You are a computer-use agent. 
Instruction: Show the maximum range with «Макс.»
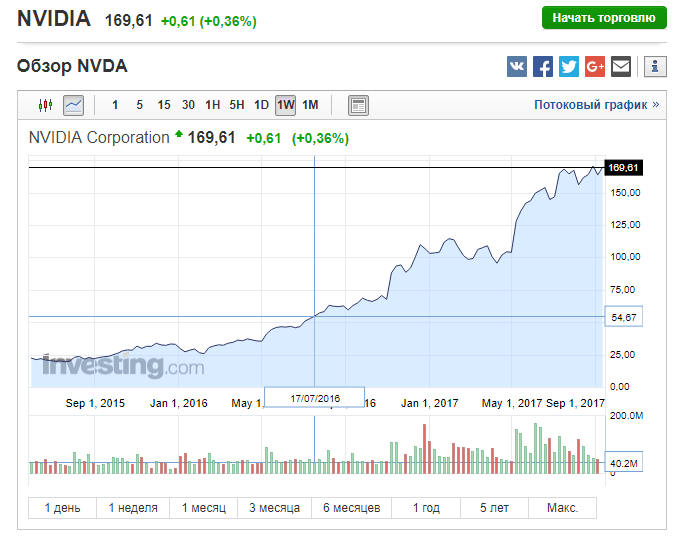click(x=562, y=508)
